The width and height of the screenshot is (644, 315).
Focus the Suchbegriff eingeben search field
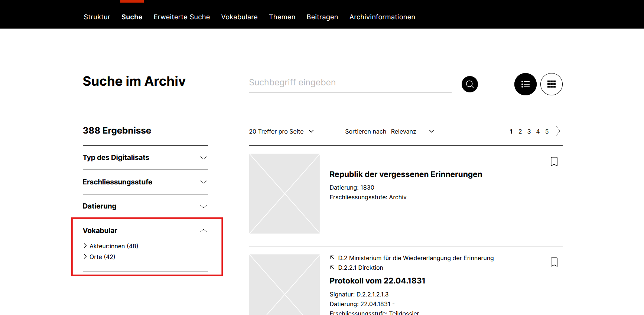pyautogui.click(x=350, y=83)
